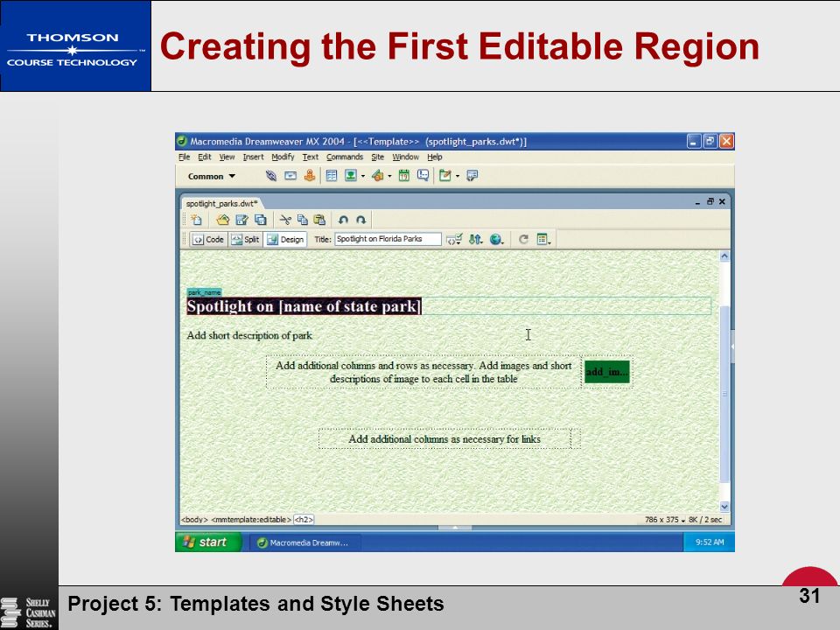Open the Site menu
The width and height of the screenshot is (840, 630).
(378, 157)
